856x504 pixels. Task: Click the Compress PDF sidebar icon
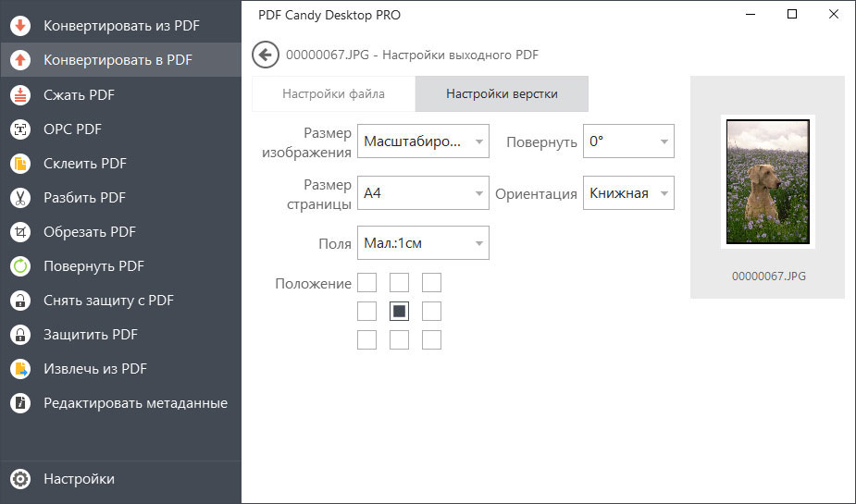point(20,94)
